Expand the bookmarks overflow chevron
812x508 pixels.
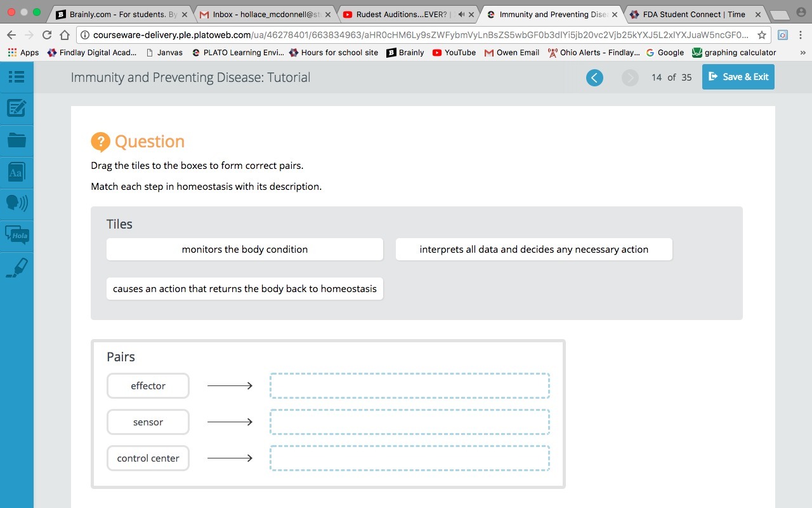(x=804, y=53)
